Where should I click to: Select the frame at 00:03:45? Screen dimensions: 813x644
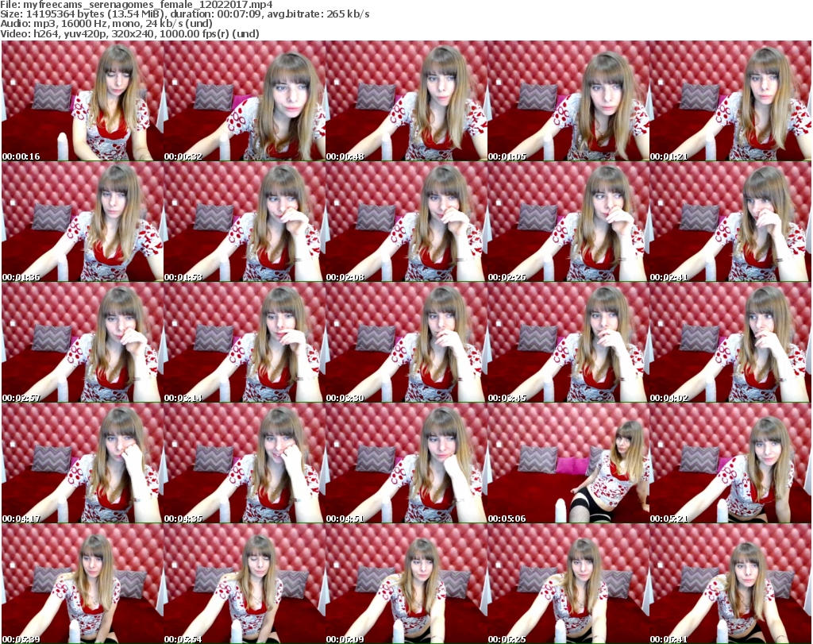568,342
